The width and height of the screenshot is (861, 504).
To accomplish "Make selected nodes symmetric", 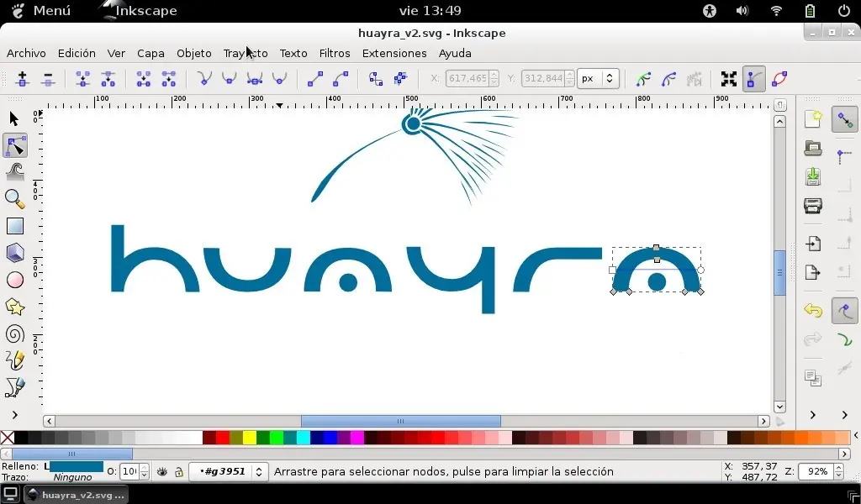I will pyautogui.click(x=254, y=79).
